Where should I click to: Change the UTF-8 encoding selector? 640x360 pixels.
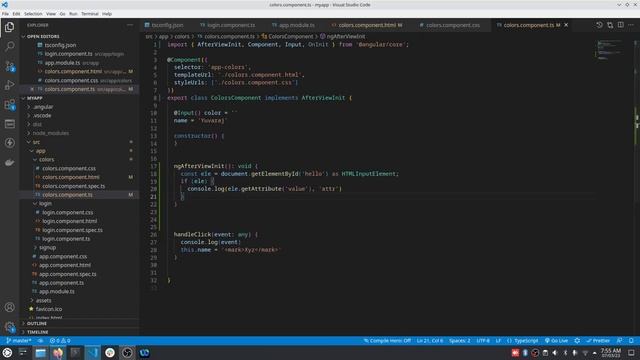(483, 340)
